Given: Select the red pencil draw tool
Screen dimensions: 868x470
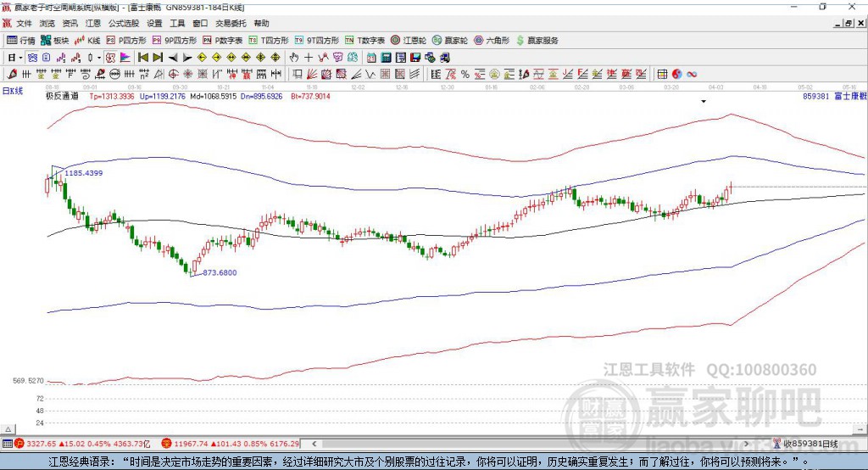Looking at the screenshot, I should pos(12,75).
